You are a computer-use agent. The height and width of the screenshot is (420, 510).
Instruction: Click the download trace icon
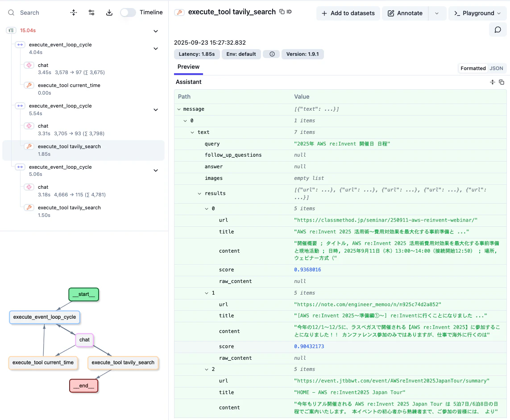click(109, 12)
